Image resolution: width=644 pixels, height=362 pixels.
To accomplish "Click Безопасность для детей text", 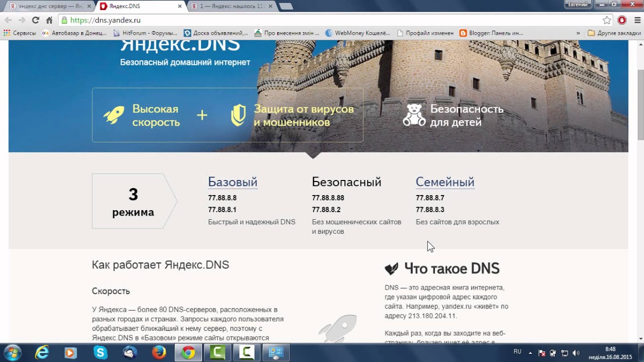I will coord(466,116).
